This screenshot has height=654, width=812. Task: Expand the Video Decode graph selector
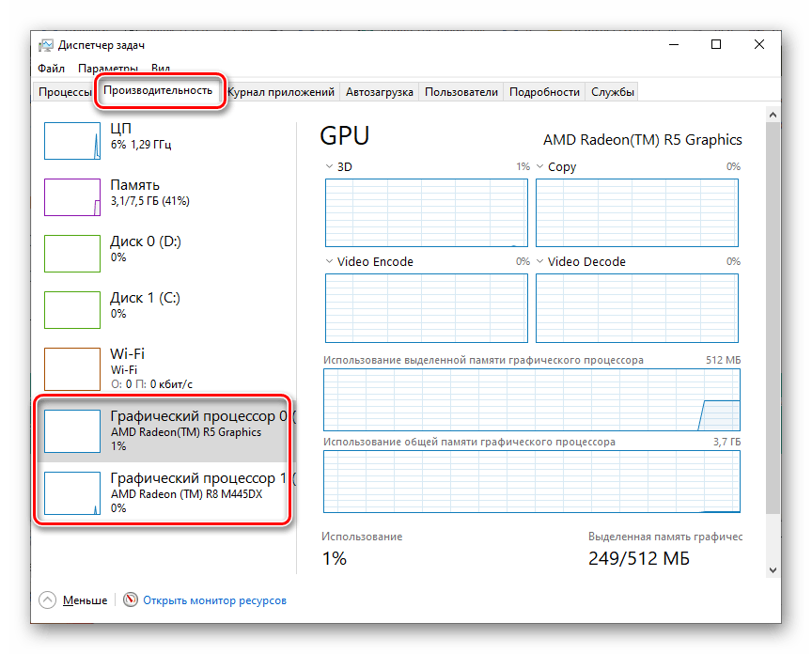(x=539, y=262)
